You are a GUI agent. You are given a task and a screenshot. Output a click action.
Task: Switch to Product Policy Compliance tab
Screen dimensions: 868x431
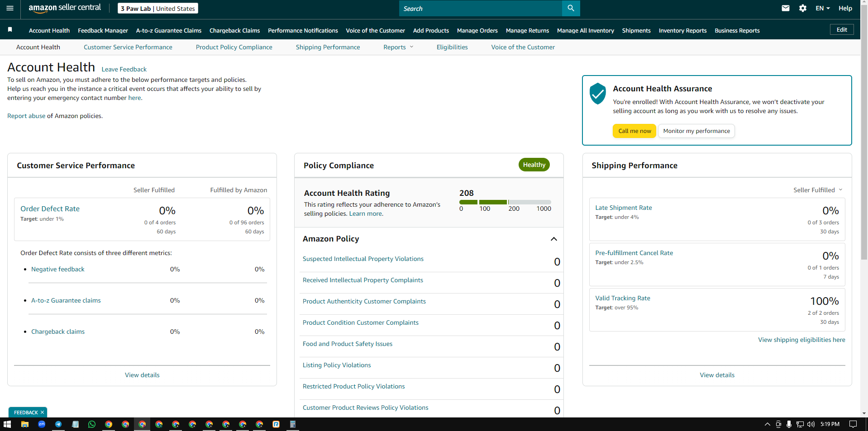coord(234,47)
